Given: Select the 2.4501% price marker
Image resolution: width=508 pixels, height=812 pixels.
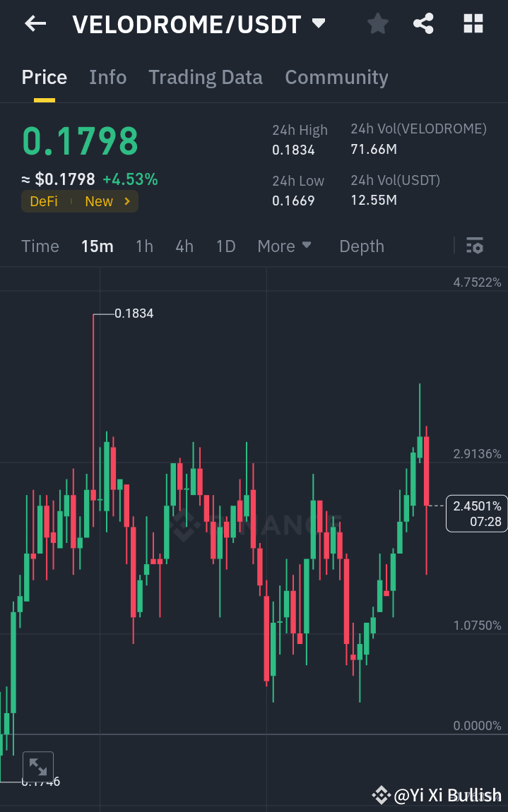Looking at the screenshot, I should 477,513.
